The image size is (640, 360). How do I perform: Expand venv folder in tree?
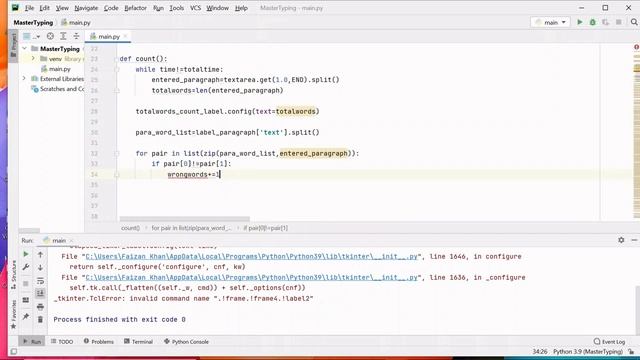33,59
